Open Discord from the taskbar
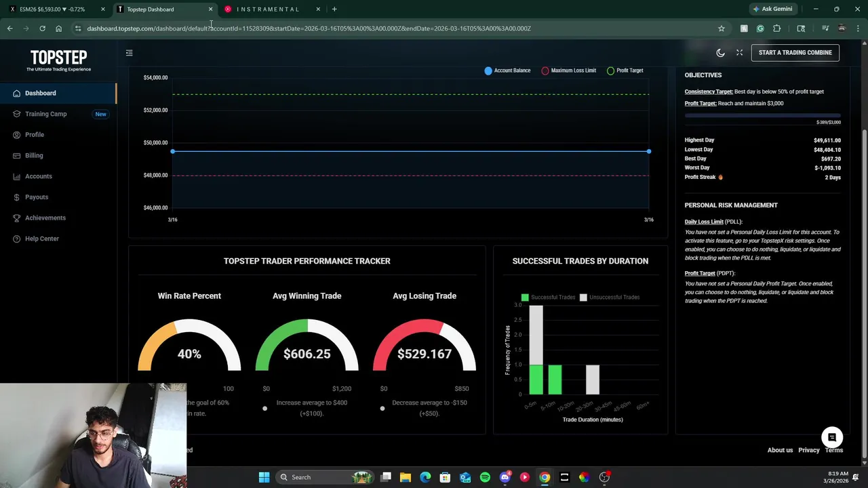Viewport: 868px width, 488px height. coord(505,477)
